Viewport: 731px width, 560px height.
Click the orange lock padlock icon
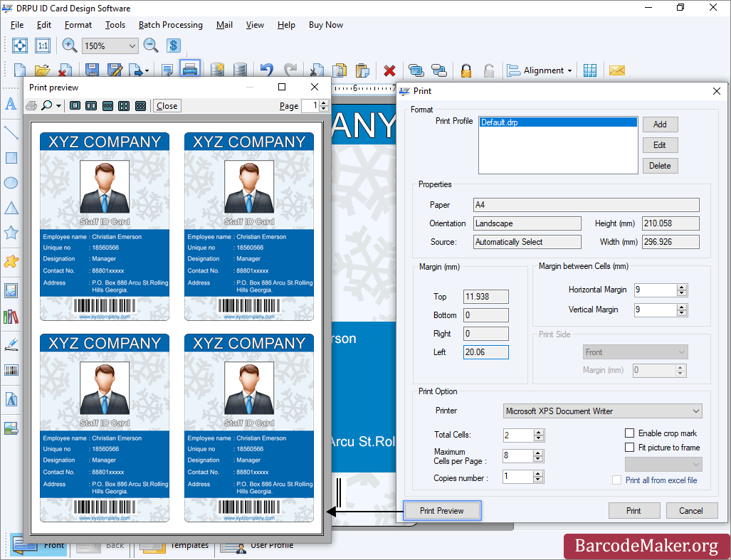(x=466, y=70)
